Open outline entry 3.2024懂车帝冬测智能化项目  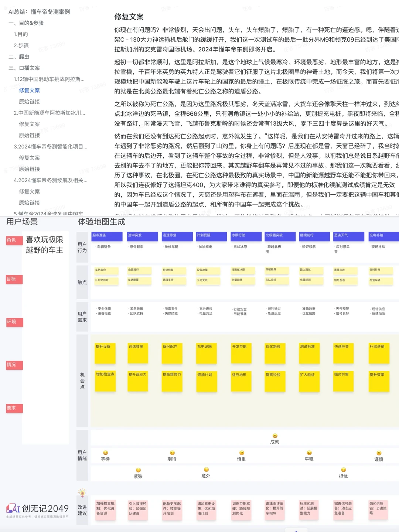pyautogui.click(x=51, y=147)
